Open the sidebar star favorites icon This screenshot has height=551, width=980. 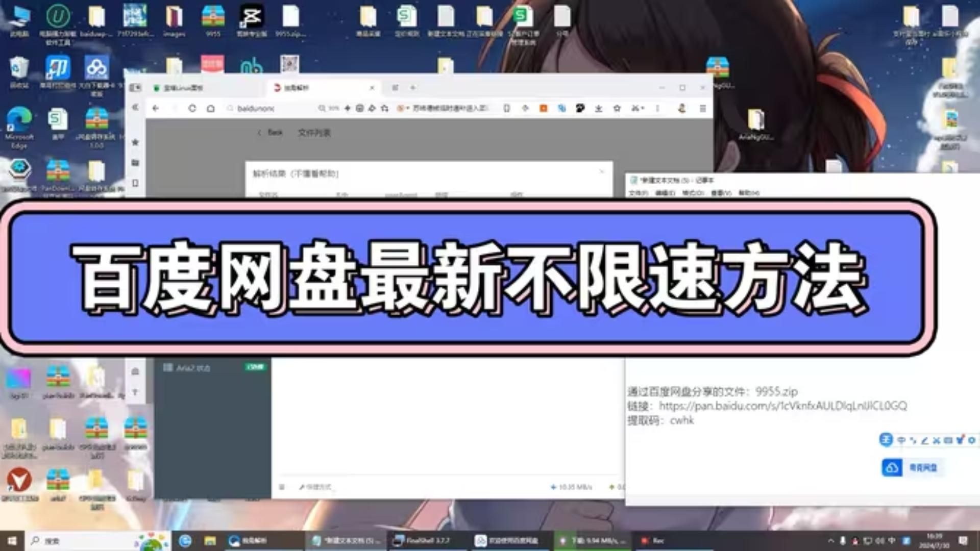[x=135, y=142]
